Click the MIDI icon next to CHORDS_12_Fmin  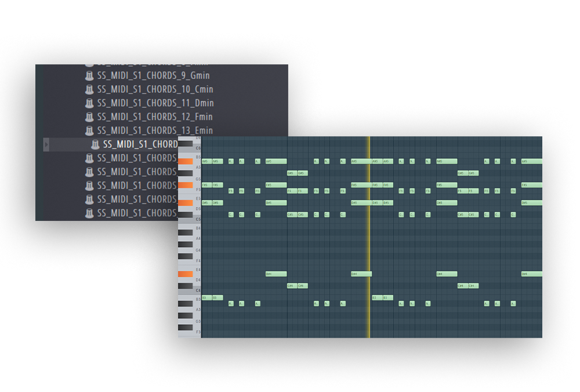[x=89, y=117]
